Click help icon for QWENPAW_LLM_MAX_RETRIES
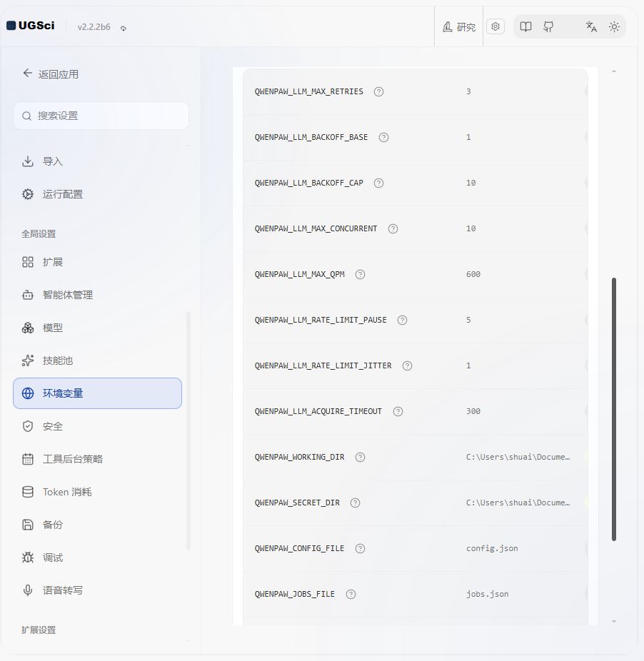Viewport: 644px width, 661px height. (378, 91)
